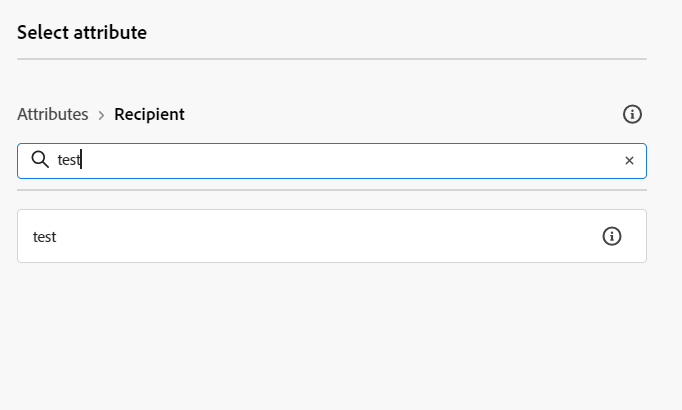Screen dimensions: 682x410
Task: Click the Select attribute heading
Action: 82,33
